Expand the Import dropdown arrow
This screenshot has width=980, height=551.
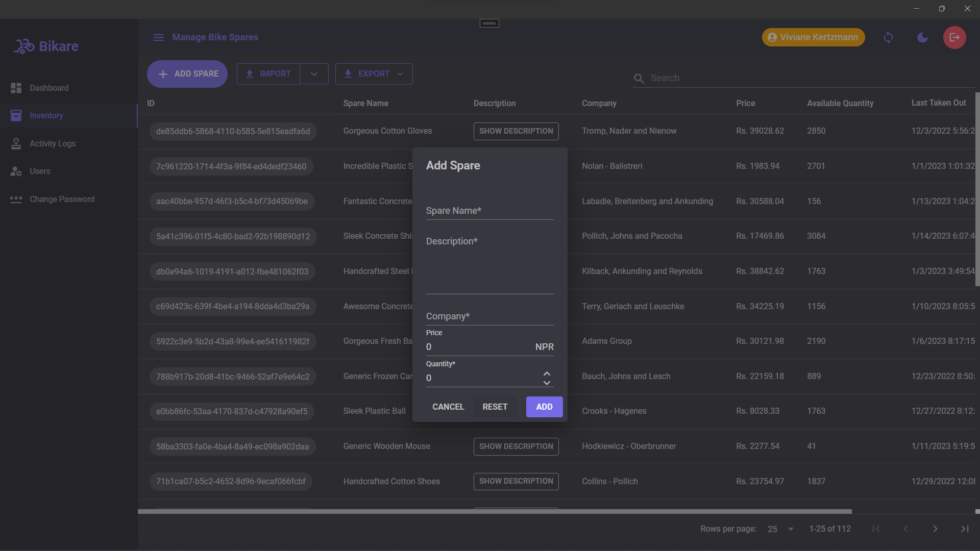pyautogui.click(x=314, y=74)
